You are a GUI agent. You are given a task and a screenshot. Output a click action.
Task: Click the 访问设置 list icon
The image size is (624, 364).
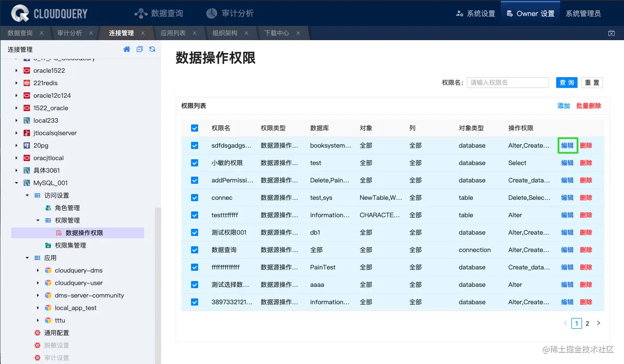37,195
